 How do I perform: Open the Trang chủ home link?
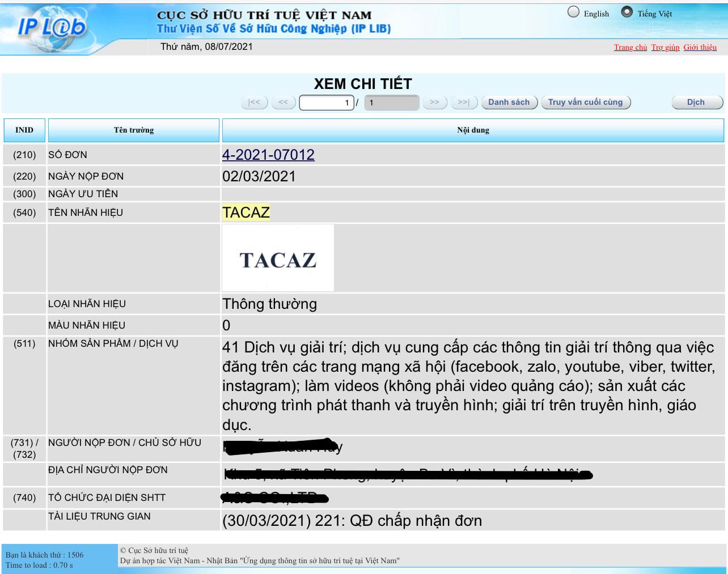[x=630, y=47]
